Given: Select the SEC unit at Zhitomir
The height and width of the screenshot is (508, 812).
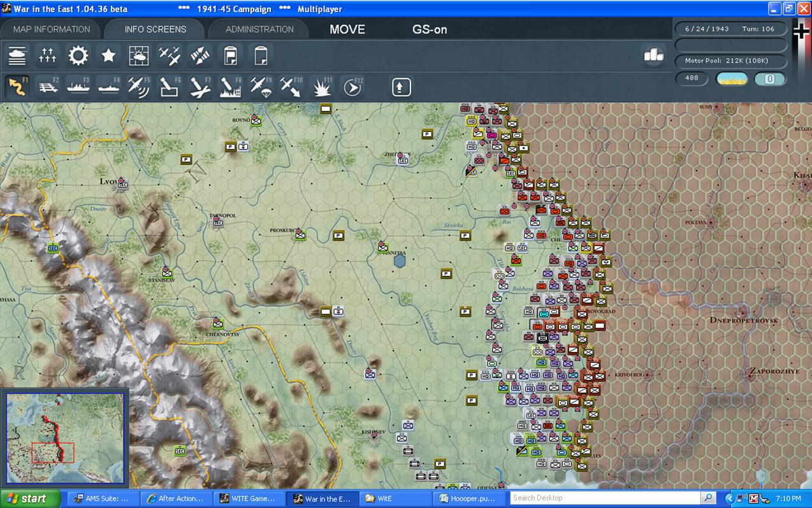Looking at the screenshot, I should click(x=402, y=160).
